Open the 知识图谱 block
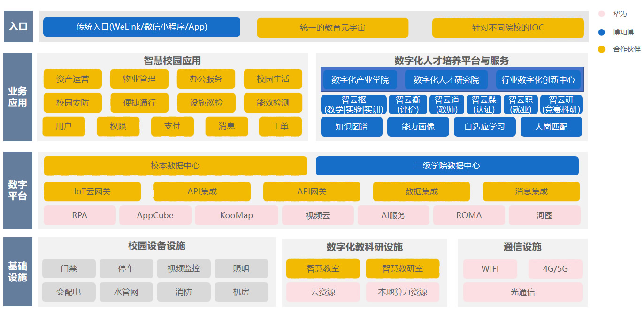 352,127
